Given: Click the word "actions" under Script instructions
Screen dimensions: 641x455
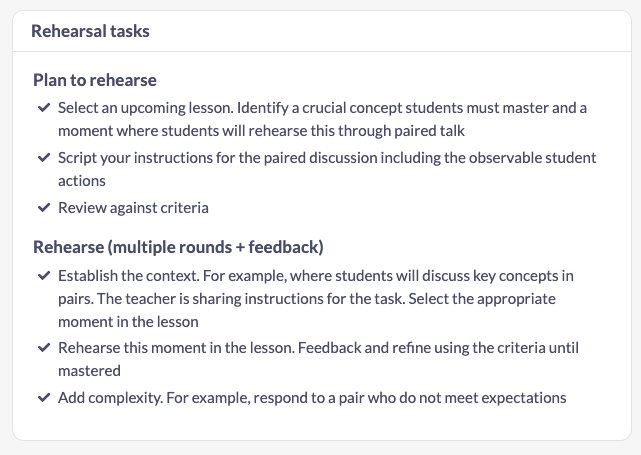Looking at the screenshot, I should pyautogui.click(x=82, y=182).
